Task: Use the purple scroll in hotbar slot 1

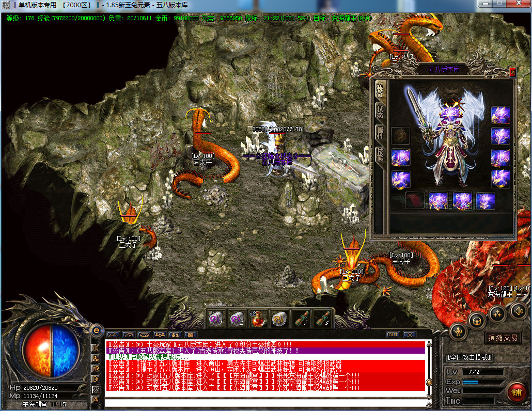Action: point(215,319)
